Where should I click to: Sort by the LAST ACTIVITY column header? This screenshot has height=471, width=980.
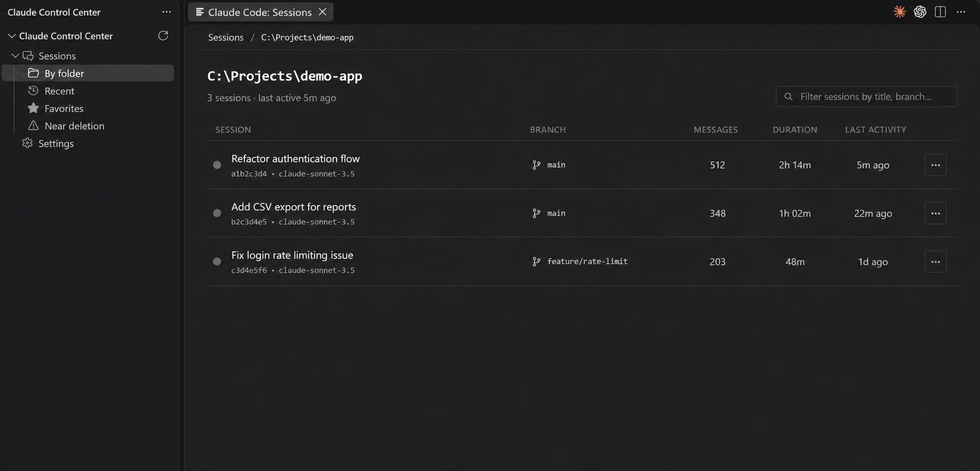tap(876, 130)
